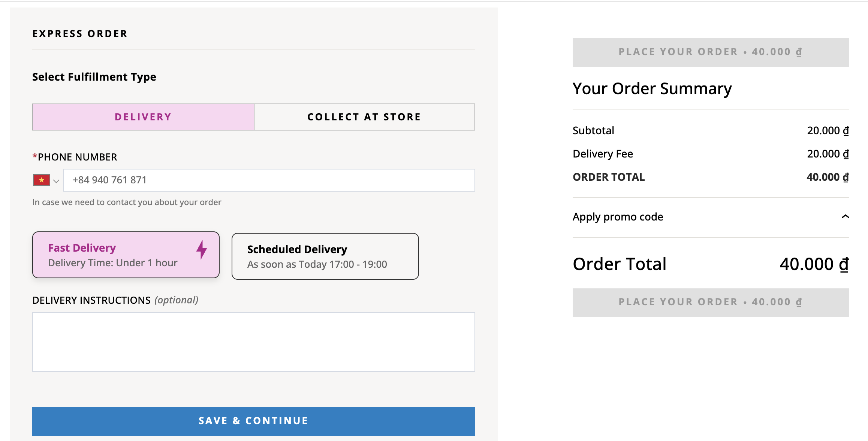868x441 pixels.
Task: Click the Vietnam flag icon
Action: point(41,180)
